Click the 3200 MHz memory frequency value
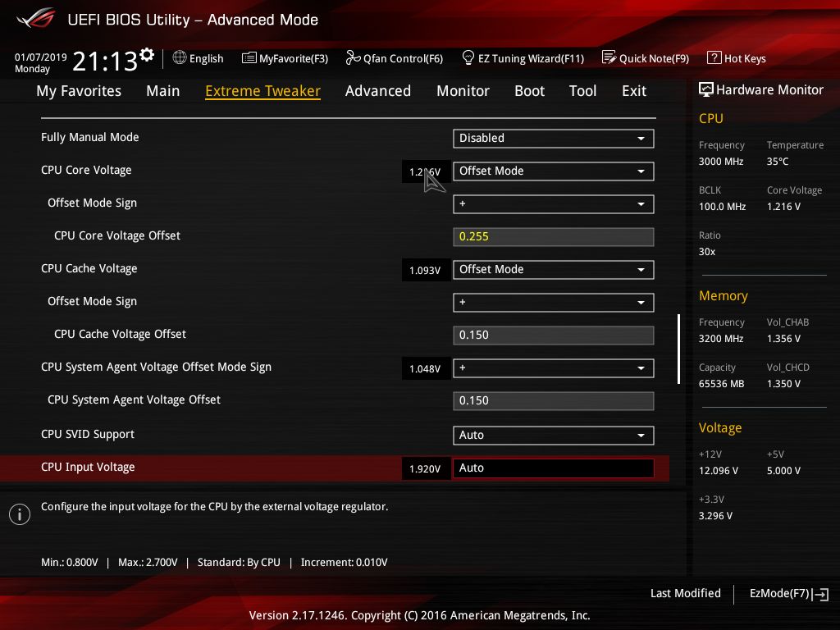Screen dimensions: 840x630 pyautogui.click(x=721, y=339)
